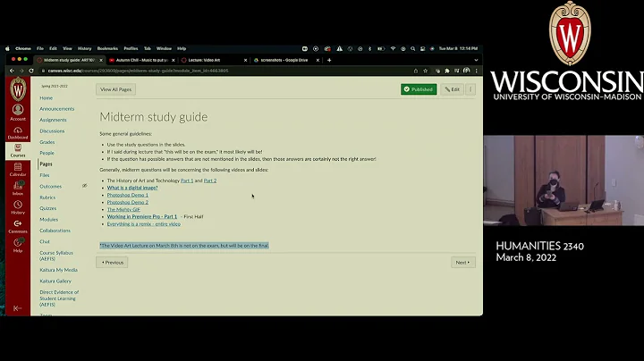Image resolution: width=644 pixels, height=361 pixels.
Task: Click the UW crest logo in sidebar
Action: click(18, 89)
